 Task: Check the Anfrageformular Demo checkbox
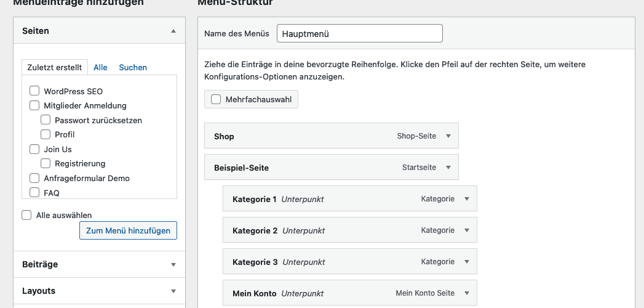point(34,178)
